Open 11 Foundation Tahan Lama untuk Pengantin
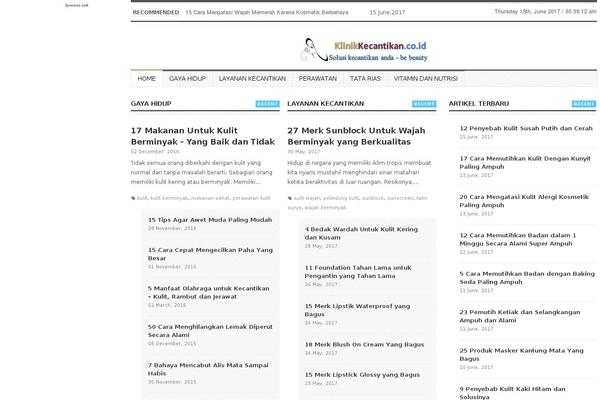This screenshot has height=400, width=600. 358,272
